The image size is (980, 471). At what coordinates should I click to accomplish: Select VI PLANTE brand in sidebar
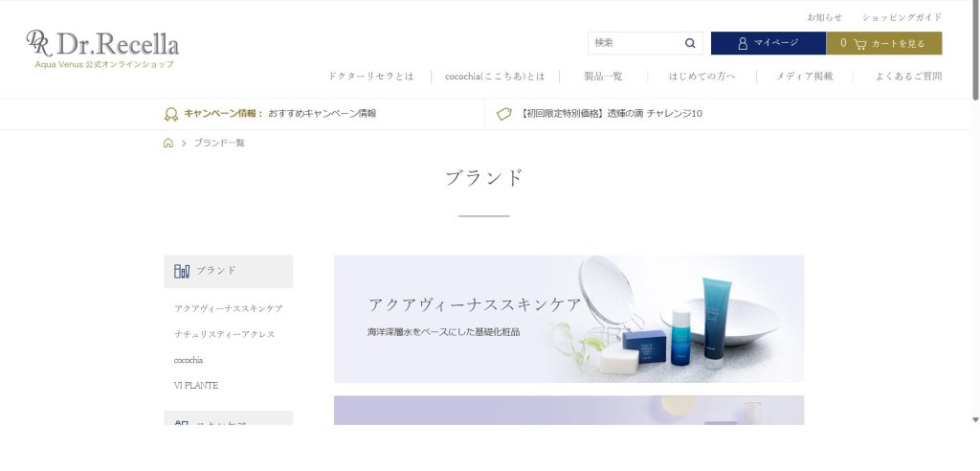pos(196,385)
